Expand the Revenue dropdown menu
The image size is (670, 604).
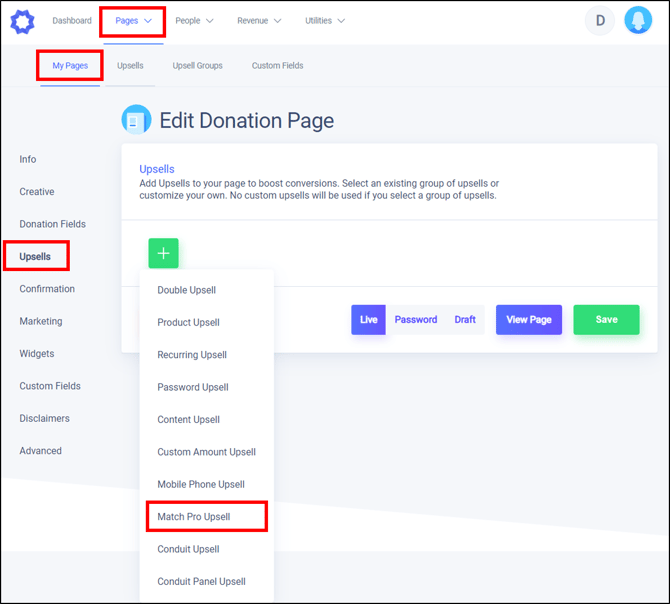point(259,21)
